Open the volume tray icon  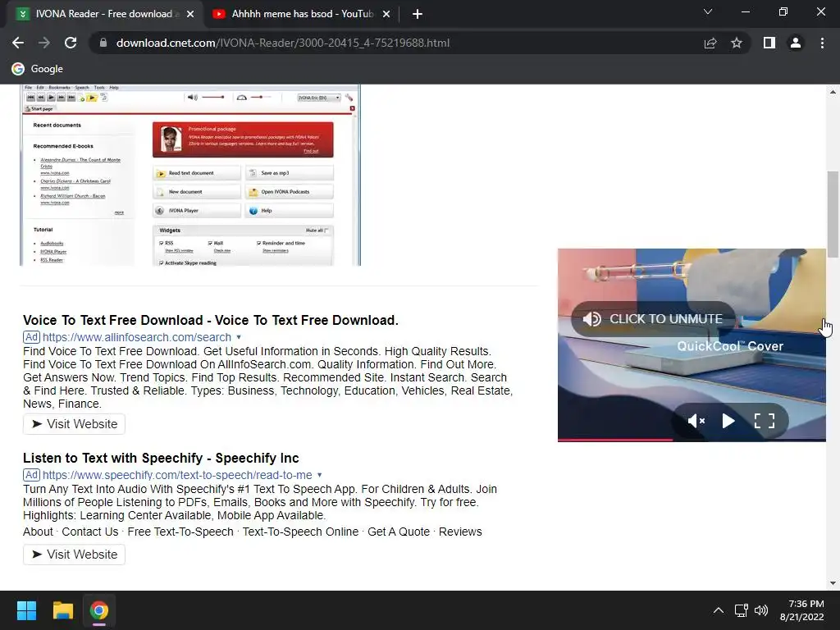click(761, 610)
